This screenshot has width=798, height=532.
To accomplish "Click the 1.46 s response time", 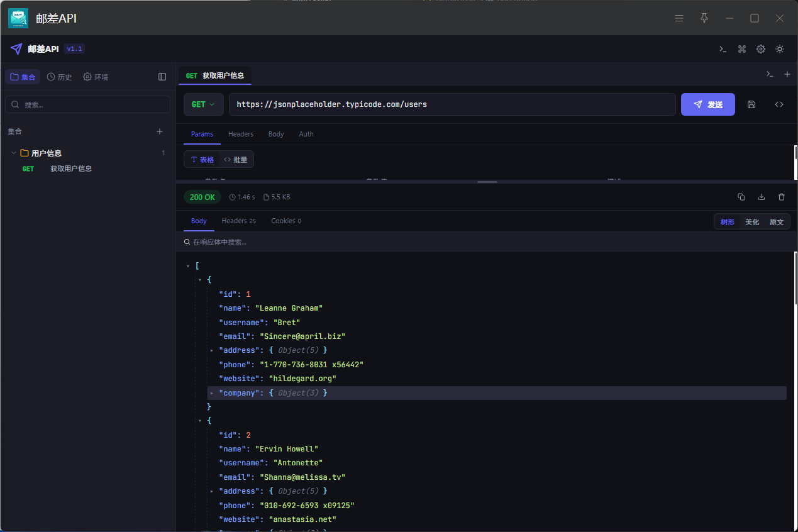I will click(243, 197).
